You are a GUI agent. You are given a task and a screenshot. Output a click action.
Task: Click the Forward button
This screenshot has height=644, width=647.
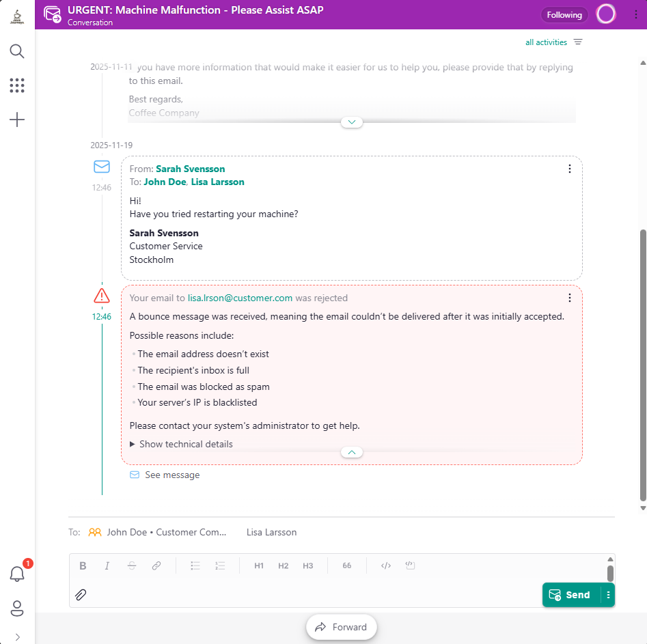coord(342,627)
